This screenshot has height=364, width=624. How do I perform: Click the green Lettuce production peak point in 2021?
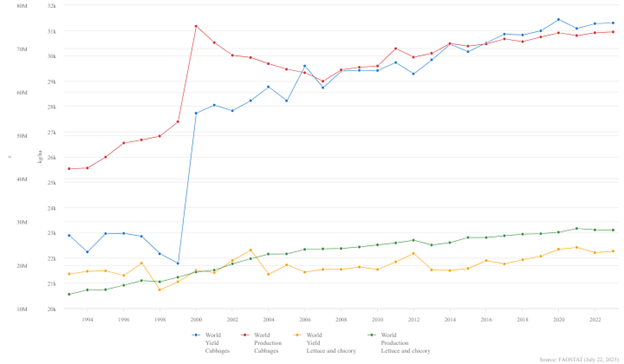[x=577, y=228]
